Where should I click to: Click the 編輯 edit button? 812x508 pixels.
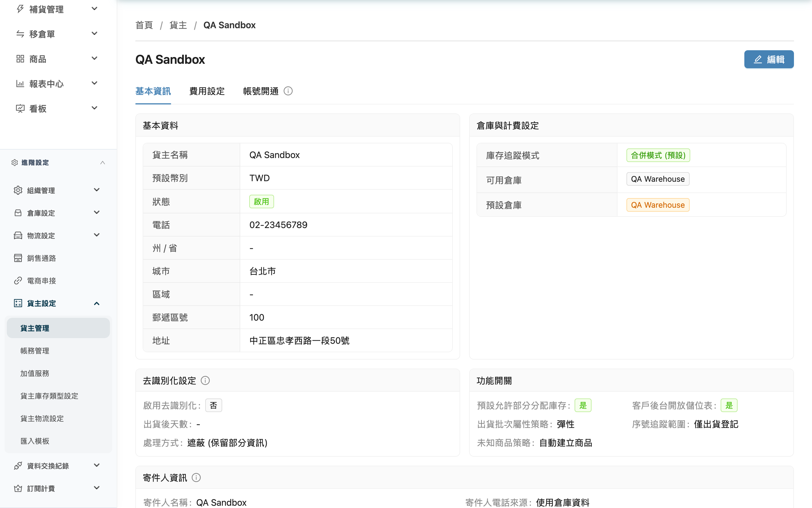point(769,60)
